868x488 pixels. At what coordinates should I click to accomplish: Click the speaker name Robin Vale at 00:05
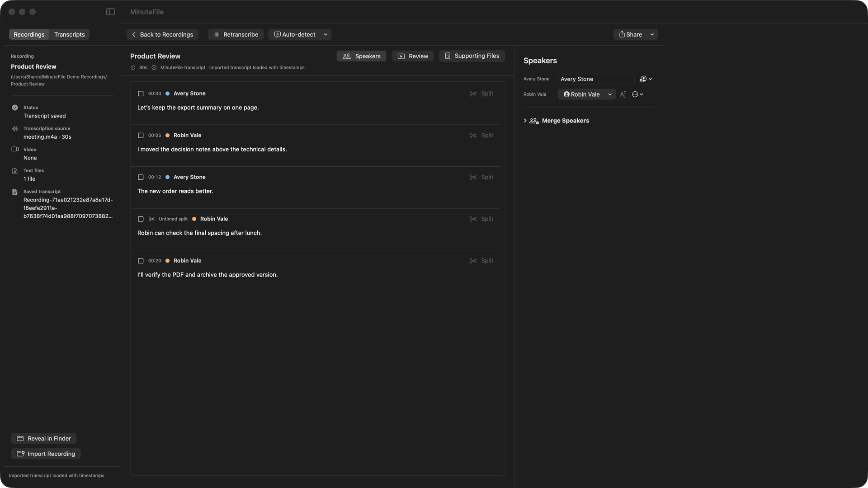188,136
